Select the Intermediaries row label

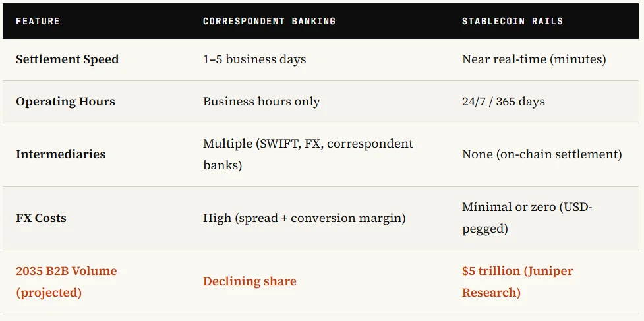tap(61, 154)
